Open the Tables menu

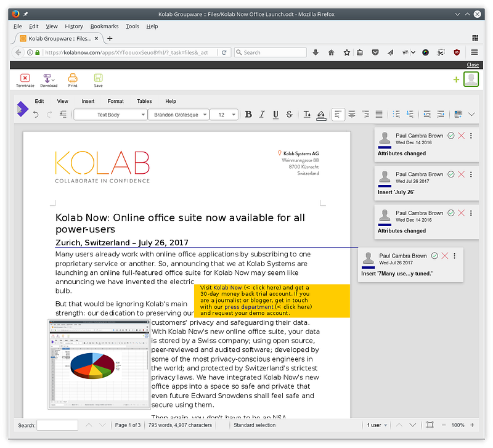[144, 101]
